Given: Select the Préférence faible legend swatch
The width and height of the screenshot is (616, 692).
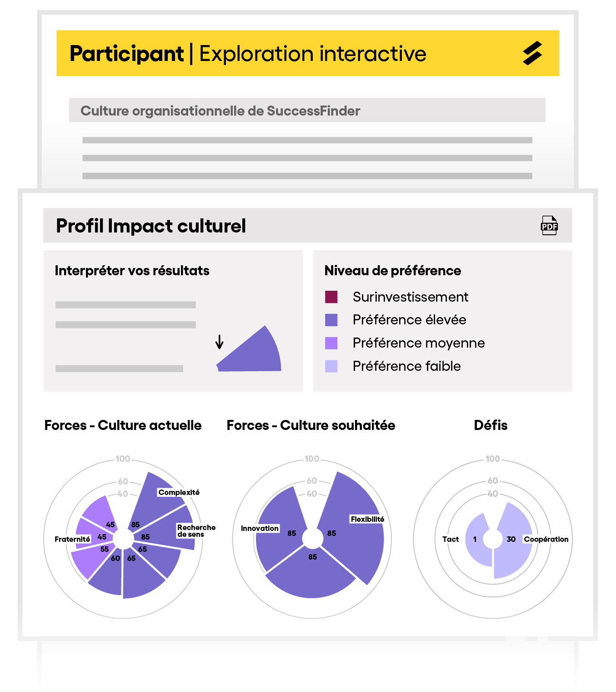Looking at the screenshot, I should pyautogui.click(x=331, y=366).
